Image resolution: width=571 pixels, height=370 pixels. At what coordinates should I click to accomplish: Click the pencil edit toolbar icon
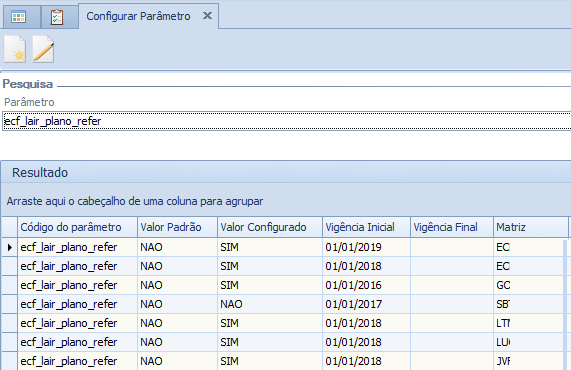point(43,50)
